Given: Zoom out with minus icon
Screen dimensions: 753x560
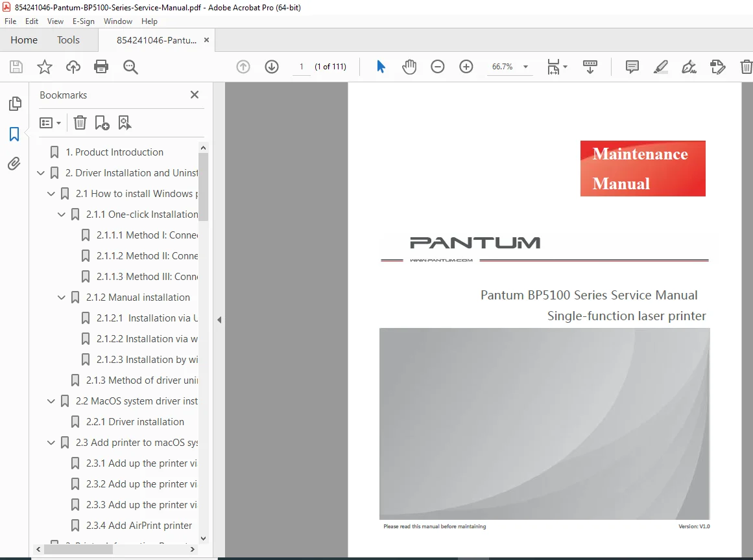Looking at the screenshot, I should (x=438, y=67).
